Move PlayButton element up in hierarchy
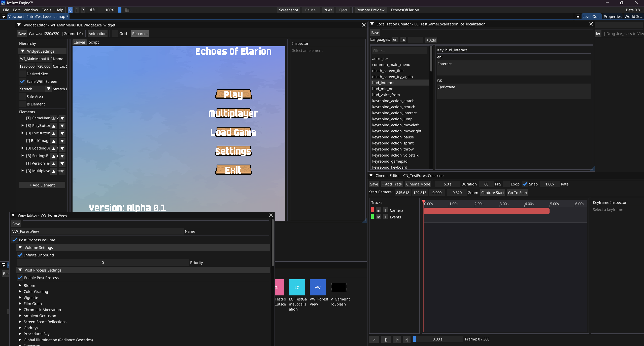 pos(54,126)
